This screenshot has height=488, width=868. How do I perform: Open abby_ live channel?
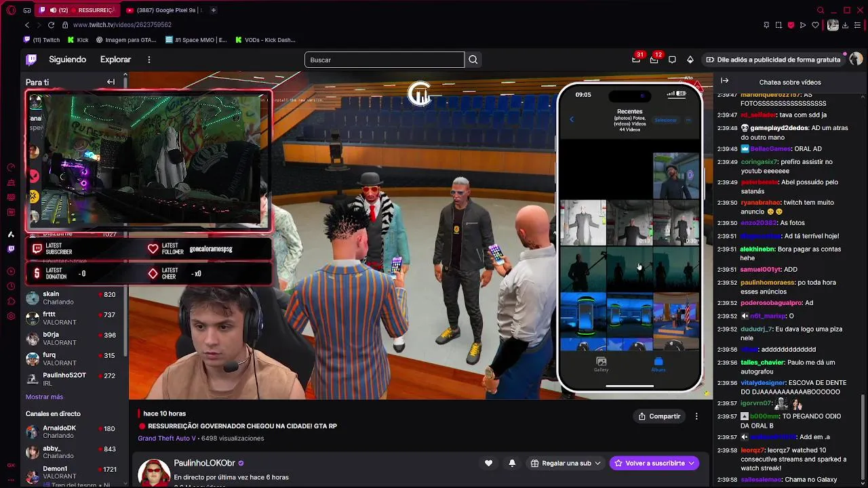[75, 452]
